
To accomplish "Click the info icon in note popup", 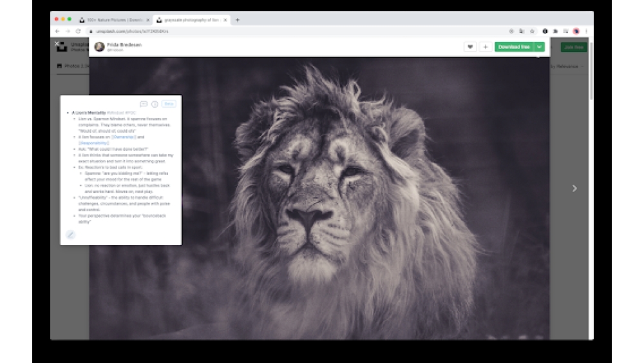I will pos(155,104).
